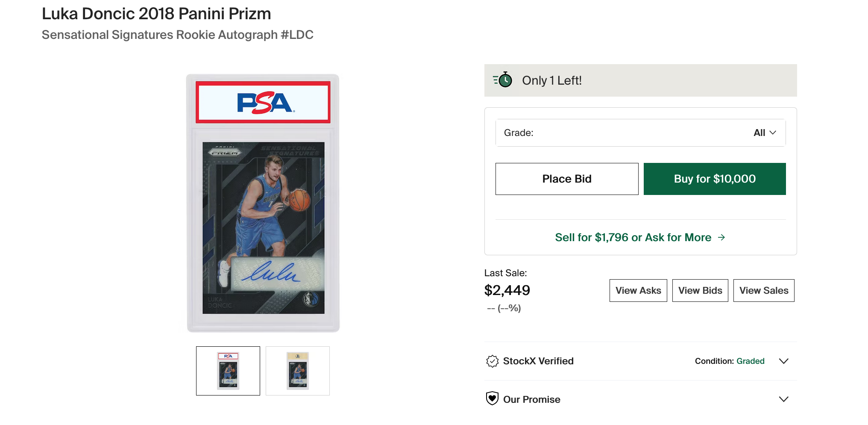The height and width of the screenshot is (425, 868).
Task: Click the Graded condition label
Action: coord(750,361)
